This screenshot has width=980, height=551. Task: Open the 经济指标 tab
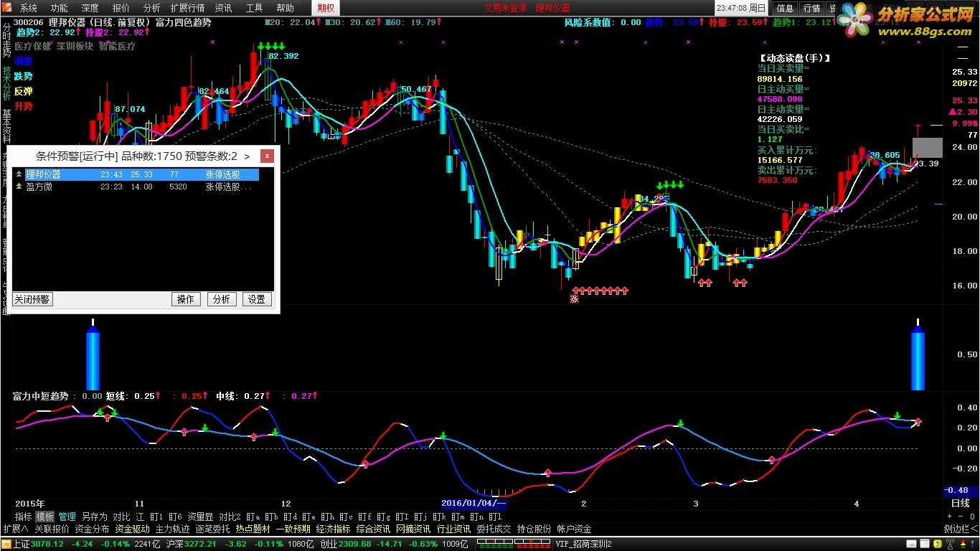click(333, 529)
